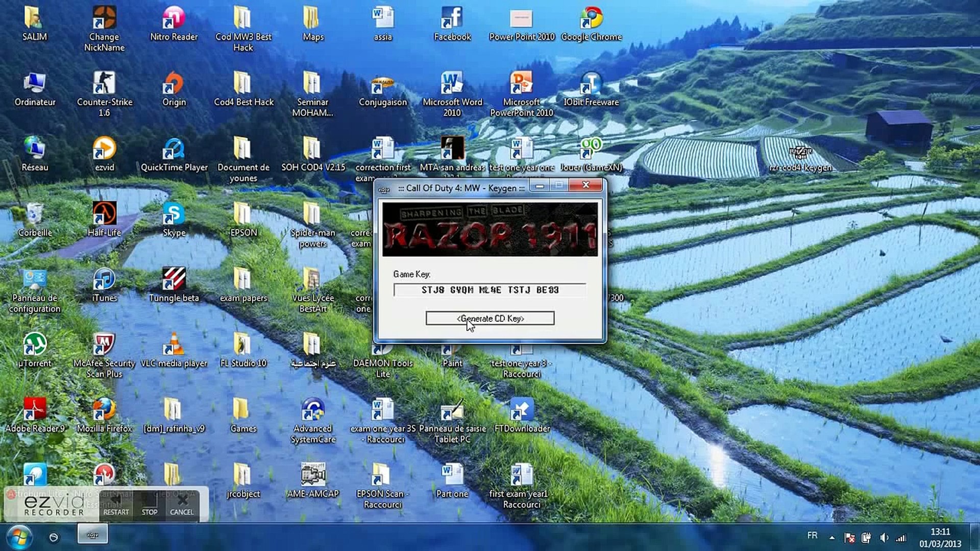The height and width of the screenshot is (551, 980).
Task: Click the Razor 1911 banner image
Action: pyautogui.click(x=490, y=230)
